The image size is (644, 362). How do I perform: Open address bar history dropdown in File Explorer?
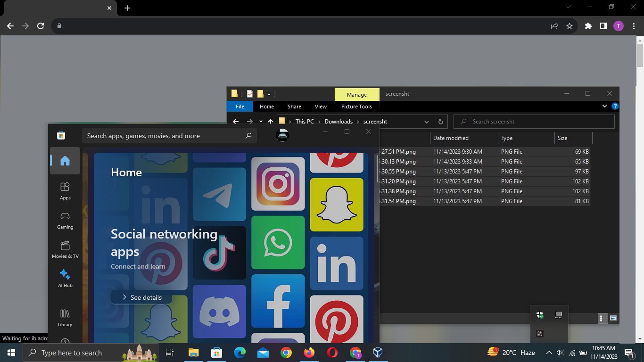(427, 122)
